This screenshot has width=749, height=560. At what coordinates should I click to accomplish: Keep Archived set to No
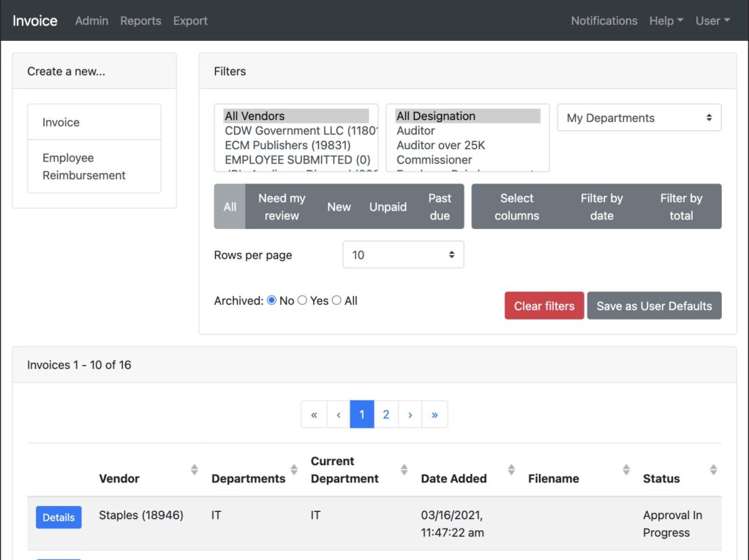click(x=271, y=300)
